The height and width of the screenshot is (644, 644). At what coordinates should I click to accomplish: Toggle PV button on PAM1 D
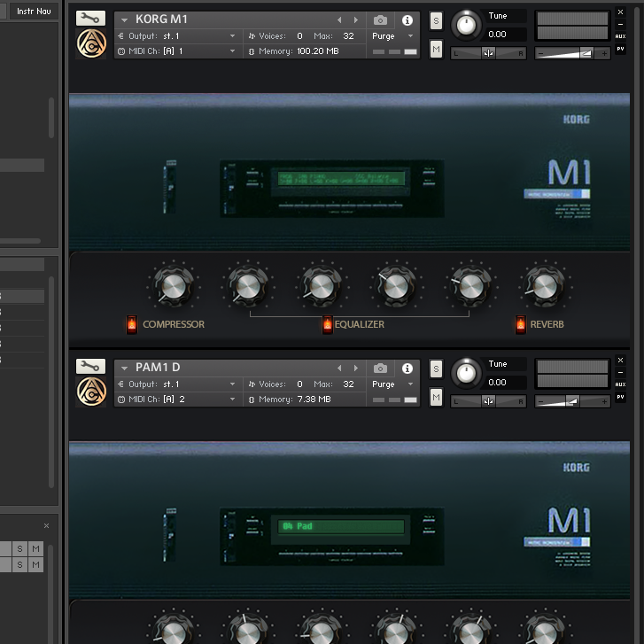621,397
